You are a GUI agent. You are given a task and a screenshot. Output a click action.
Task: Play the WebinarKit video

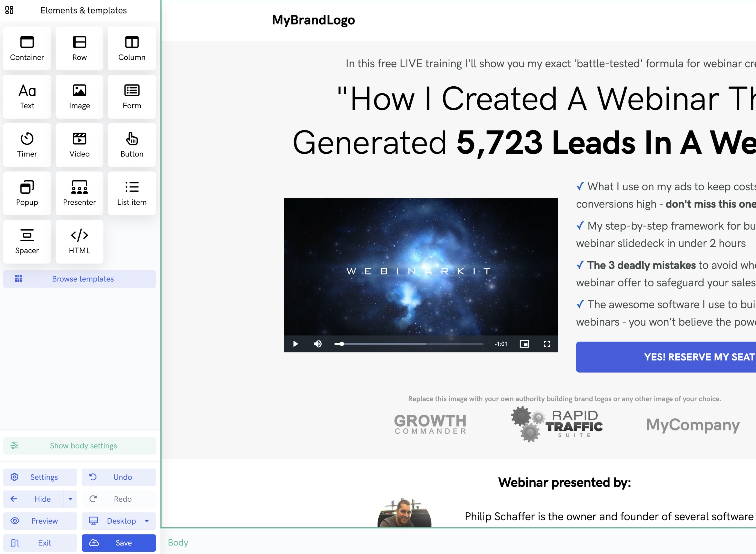coord(295,344)
